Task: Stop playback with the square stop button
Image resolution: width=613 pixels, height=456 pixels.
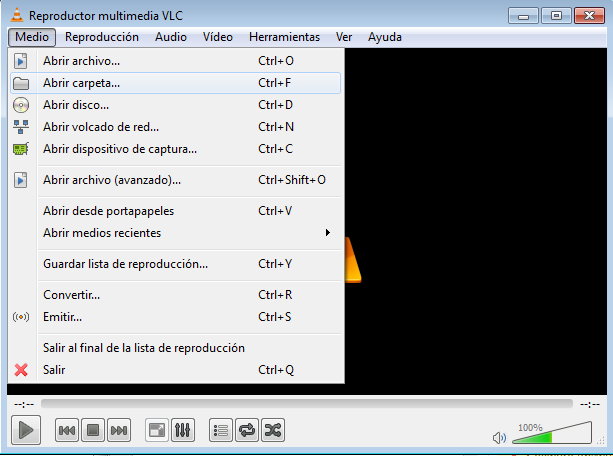Action: pos(93,430)
